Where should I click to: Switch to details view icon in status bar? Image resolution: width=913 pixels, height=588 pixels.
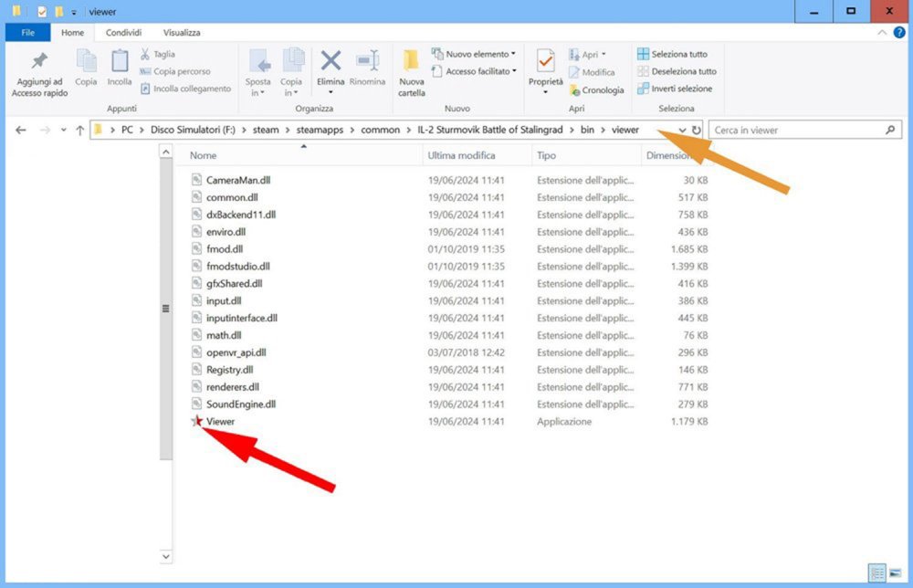click(876, 572)
